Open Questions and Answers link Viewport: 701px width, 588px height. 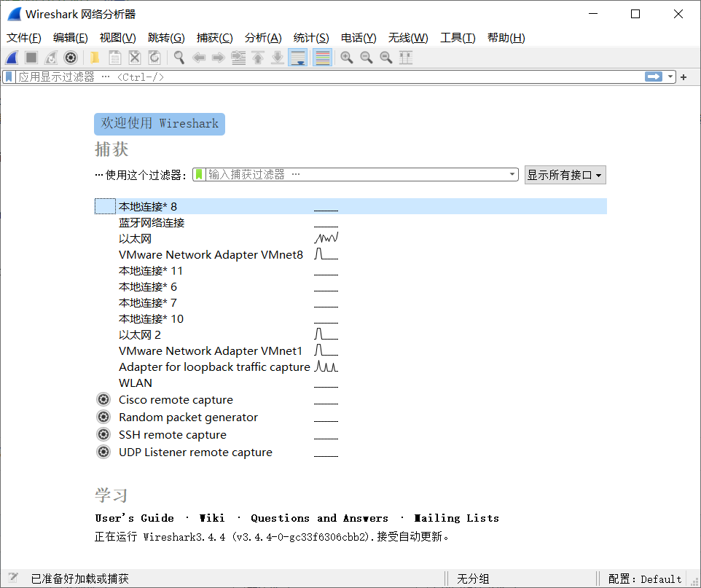tap(319, 518)
